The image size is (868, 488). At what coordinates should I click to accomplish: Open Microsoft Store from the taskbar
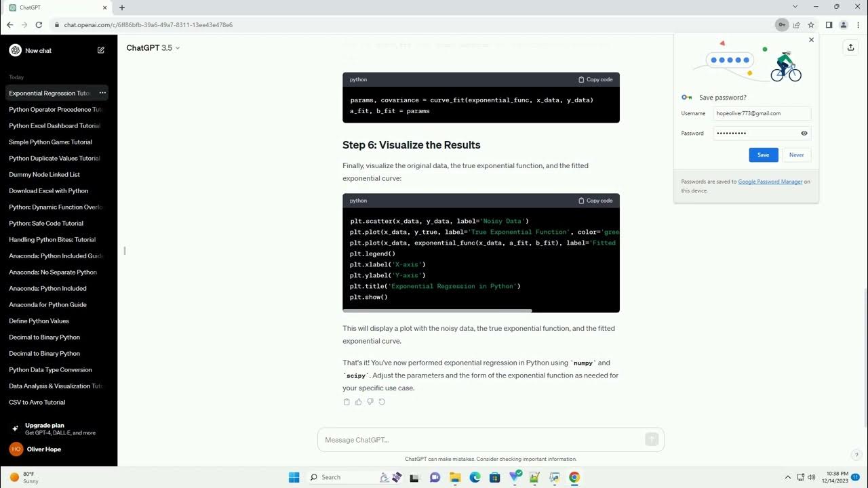tap(495, 477)
